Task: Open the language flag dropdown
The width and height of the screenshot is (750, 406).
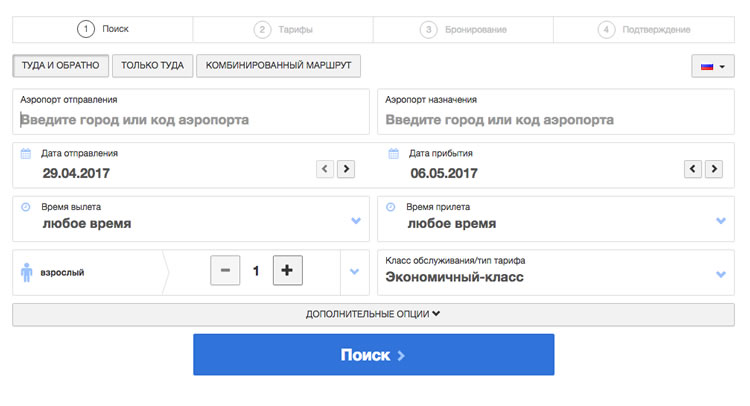Action: coord(713,66)
